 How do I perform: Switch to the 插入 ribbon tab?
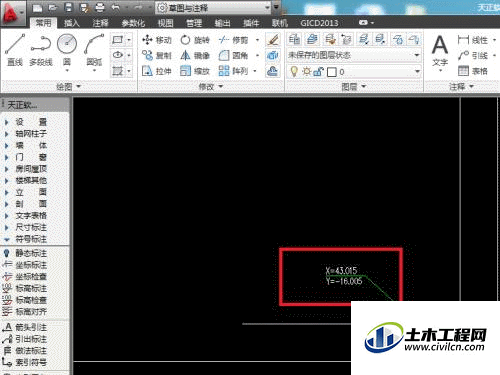point(72,23)
